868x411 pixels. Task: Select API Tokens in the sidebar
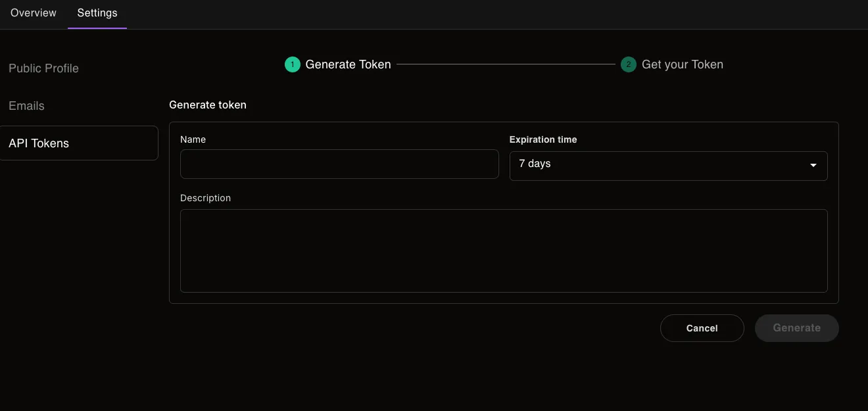click(x=39, y=143)
